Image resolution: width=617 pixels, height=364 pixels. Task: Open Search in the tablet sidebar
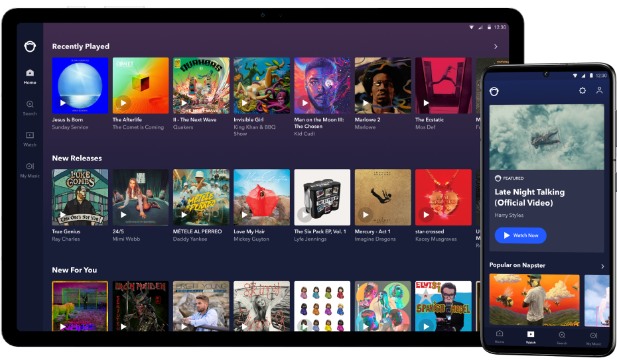click(x=30, y=107)
